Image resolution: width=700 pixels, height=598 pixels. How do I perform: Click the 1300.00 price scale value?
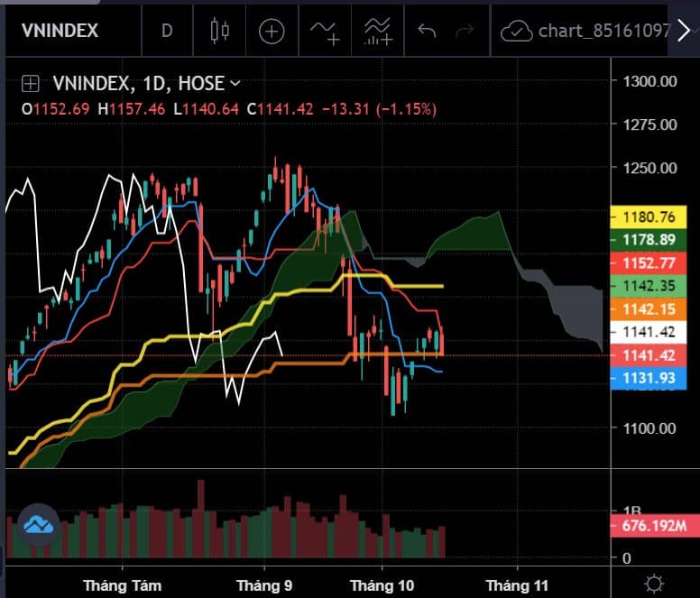click(x=650, y=82)
